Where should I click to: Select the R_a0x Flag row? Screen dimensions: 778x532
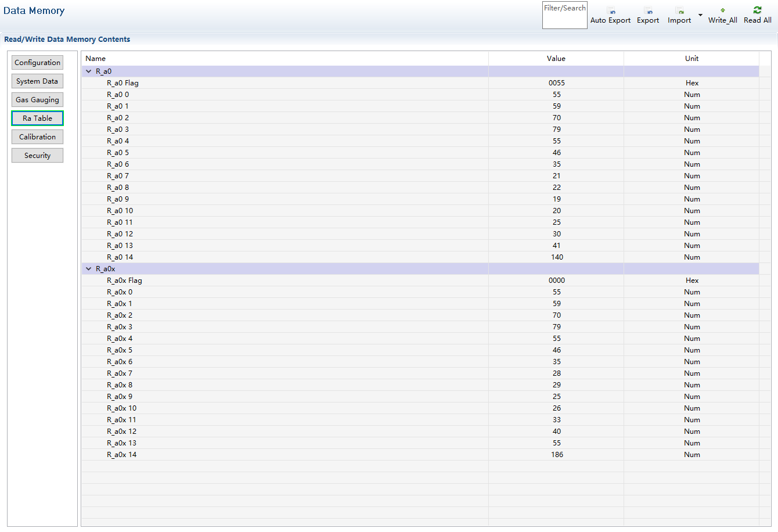(x=420, y=281)
